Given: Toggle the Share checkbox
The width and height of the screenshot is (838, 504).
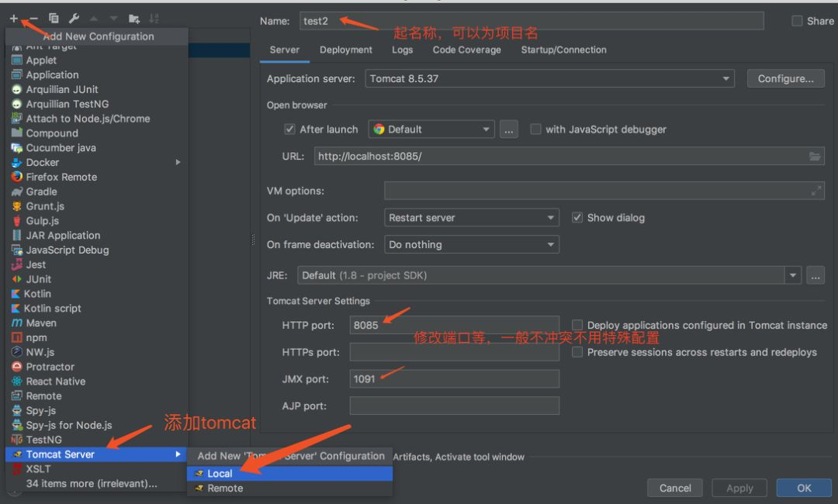Looking at the screenshot, I should [797, 21].
